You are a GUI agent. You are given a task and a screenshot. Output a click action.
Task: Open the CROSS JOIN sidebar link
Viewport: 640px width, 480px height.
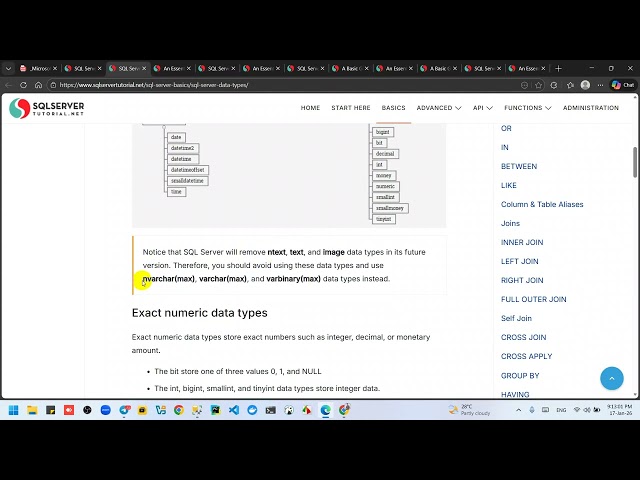tap(523, 338)
